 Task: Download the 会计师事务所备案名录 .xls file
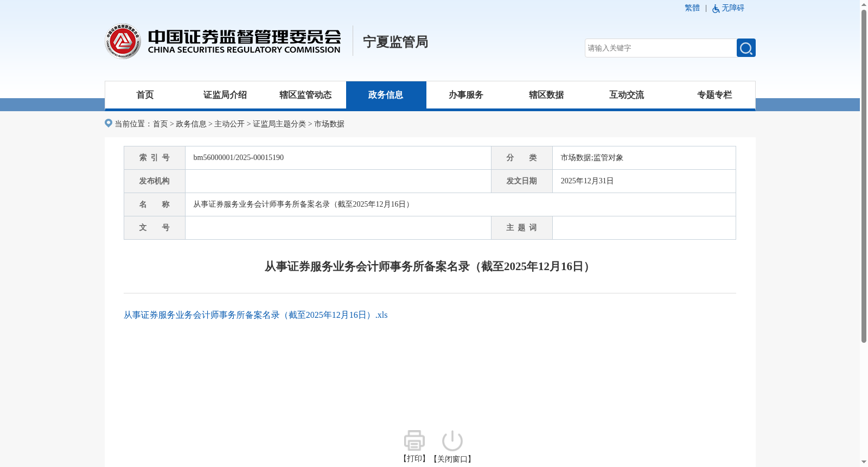(256, 315)
